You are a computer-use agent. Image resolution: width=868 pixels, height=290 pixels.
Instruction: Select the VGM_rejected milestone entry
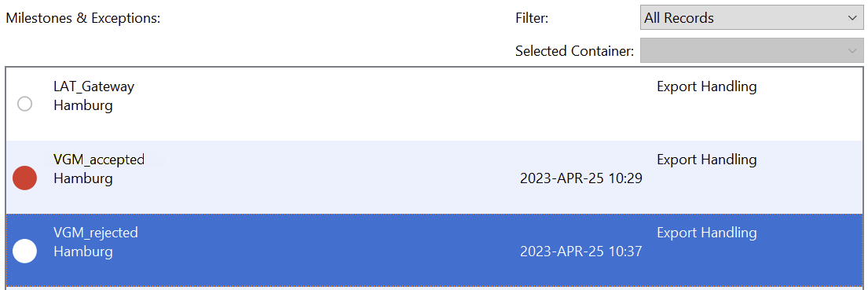pos(434,250)
